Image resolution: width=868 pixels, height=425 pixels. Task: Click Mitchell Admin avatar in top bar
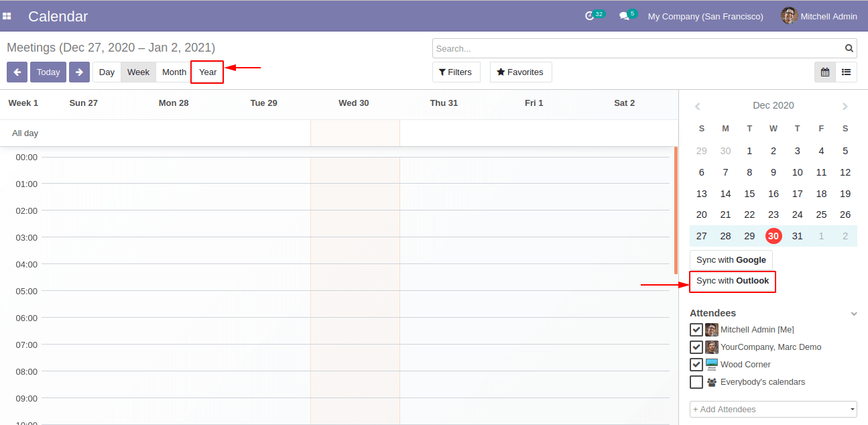coord(789,16)
